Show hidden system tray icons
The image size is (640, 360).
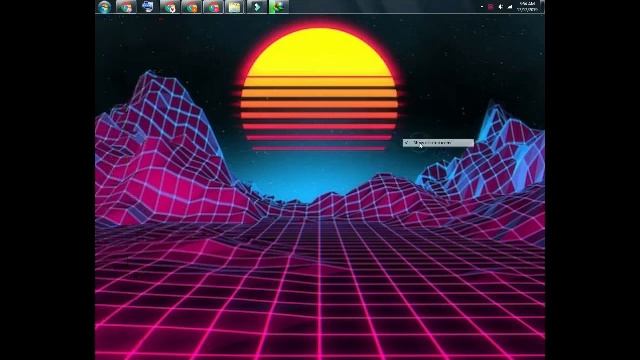[x=482, y=7]
